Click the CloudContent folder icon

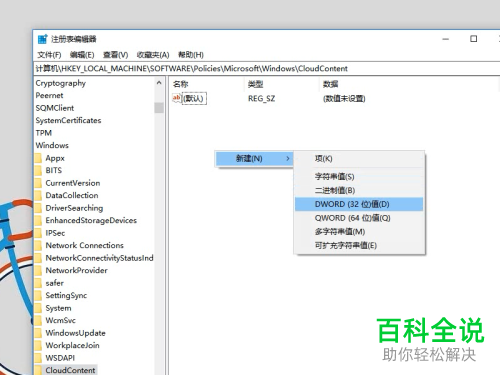coord(39,370)
